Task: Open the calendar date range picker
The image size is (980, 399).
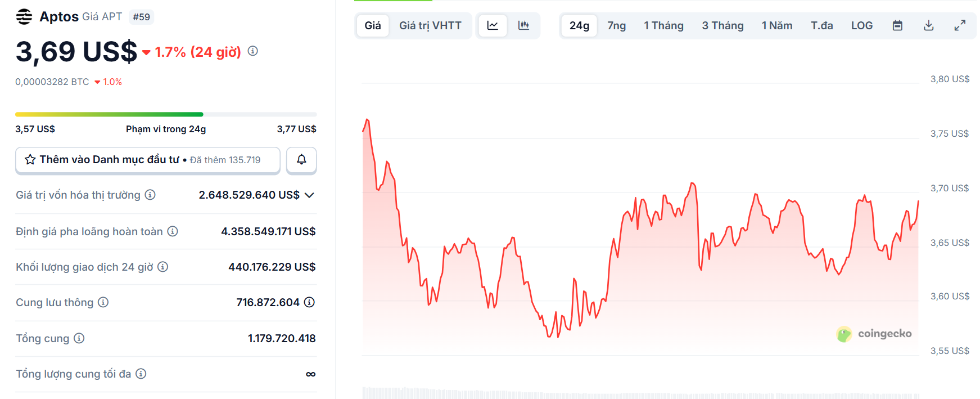Action: pos(897,25)
